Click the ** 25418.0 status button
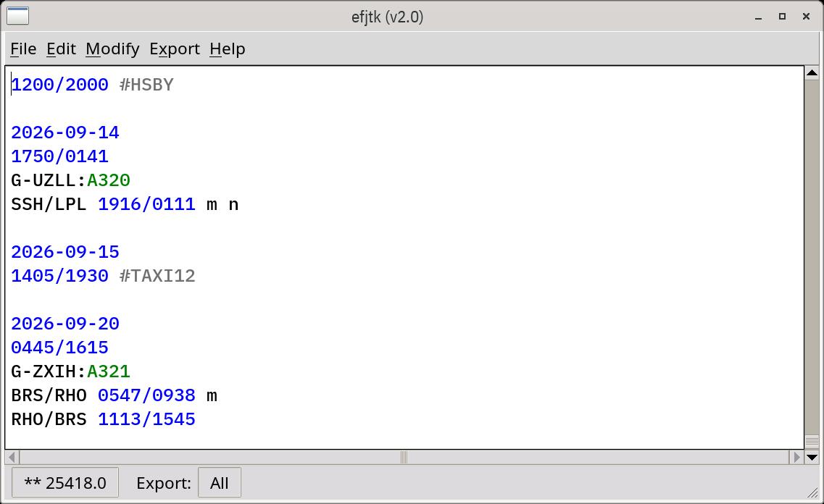The image size is (824, 504). click(x=65, y=482)
